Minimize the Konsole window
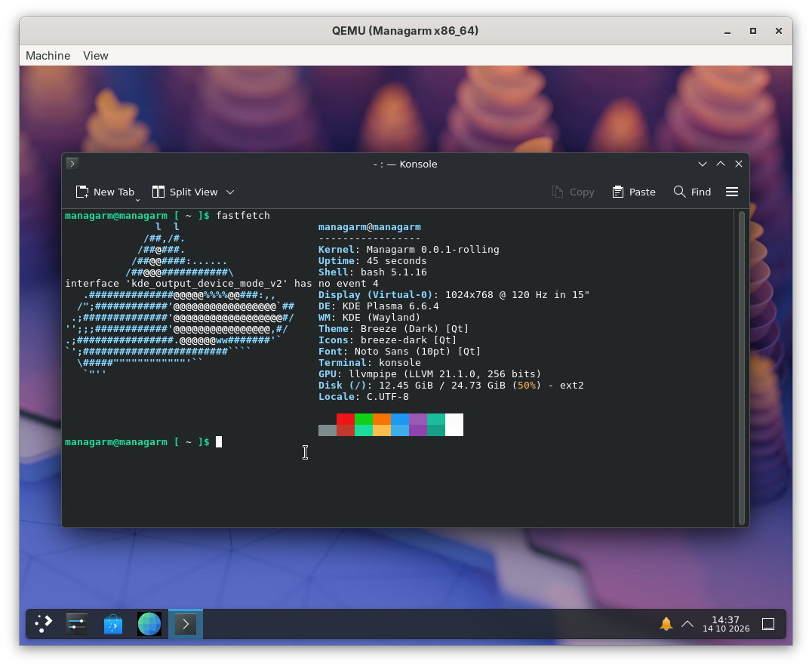Screen dimensions: 812x667 (x=703, y=164)
